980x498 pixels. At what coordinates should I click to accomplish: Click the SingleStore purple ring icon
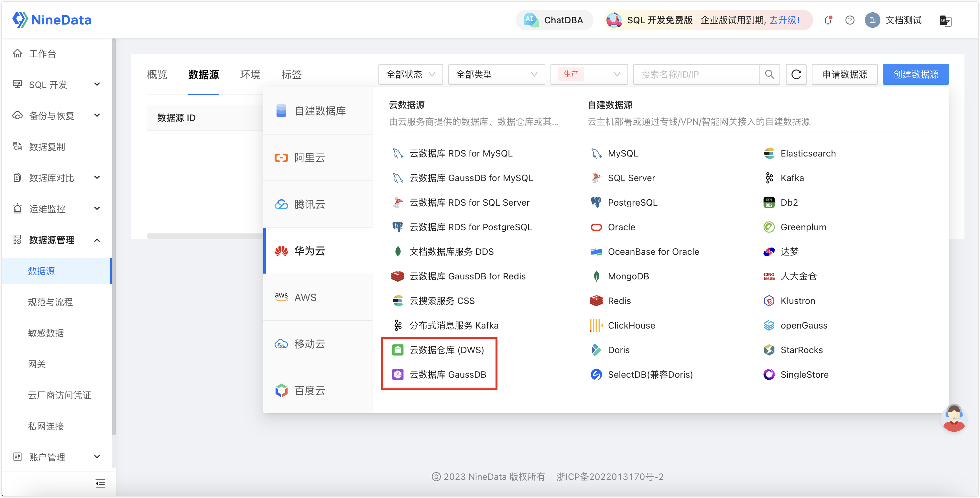click(769, 374)
